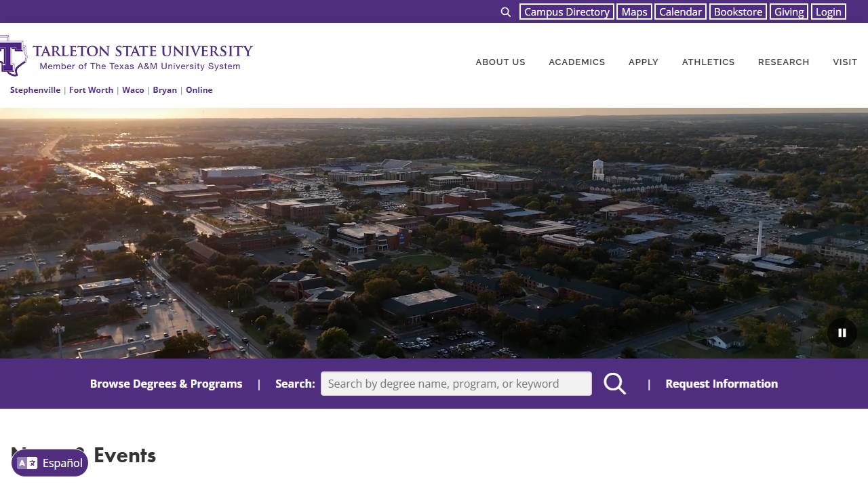
Task: Click the Giving link
Action: (x=789, y=12)
